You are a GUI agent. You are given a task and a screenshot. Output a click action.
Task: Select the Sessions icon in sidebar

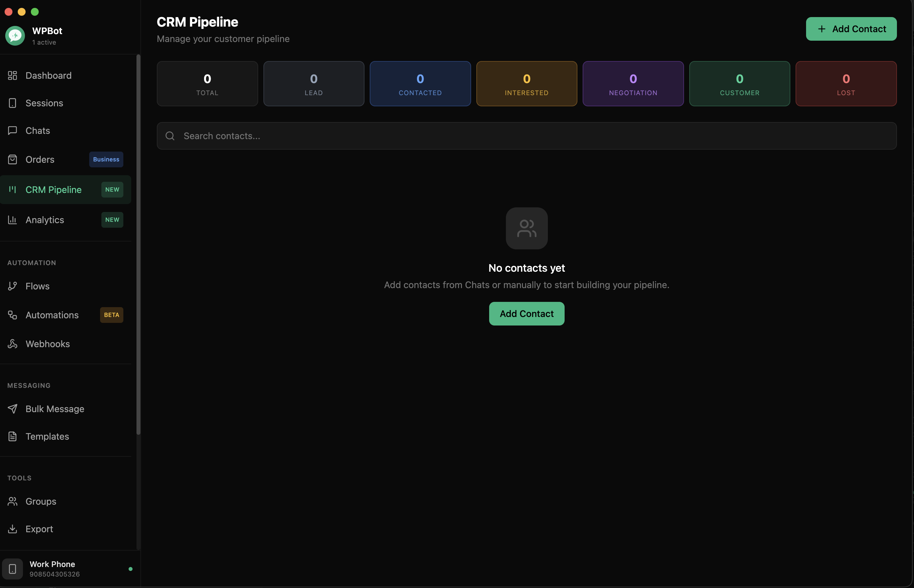[12, 103]
